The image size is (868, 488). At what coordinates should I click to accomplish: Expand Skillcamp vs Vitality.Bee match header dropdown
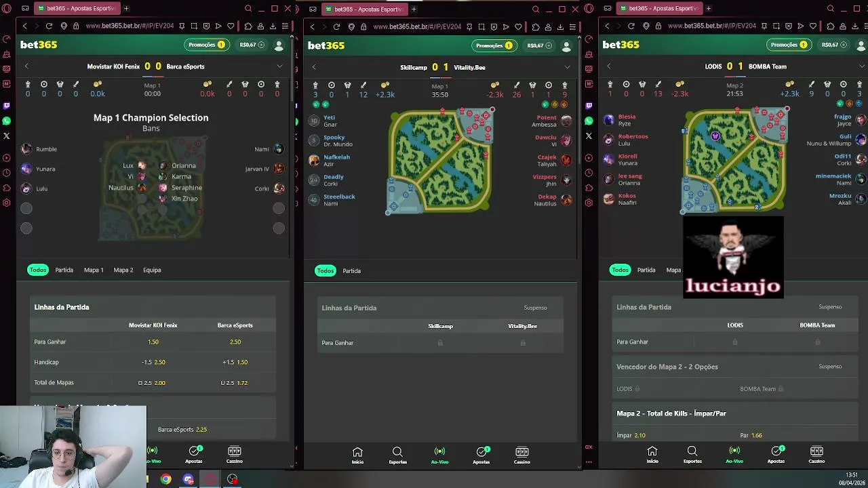567,67
